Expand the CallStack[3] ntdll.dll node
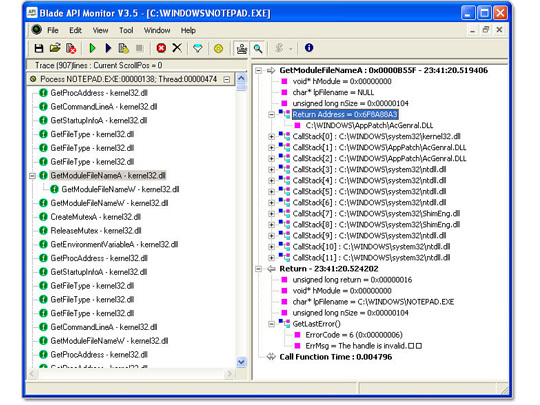Screen dimensions: 540x405 (x=271, y=170)
